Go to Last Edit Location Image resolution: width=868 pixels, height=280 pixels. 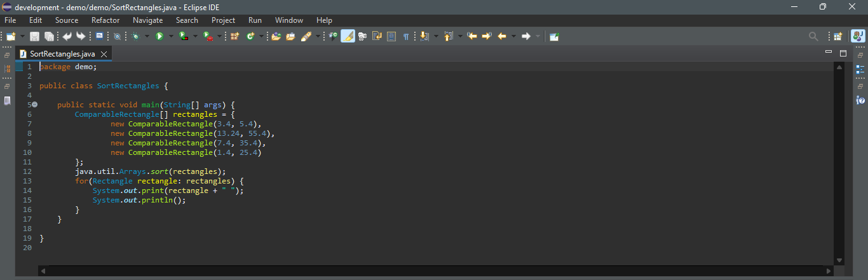pyautogui.click(x=472, y=36)
